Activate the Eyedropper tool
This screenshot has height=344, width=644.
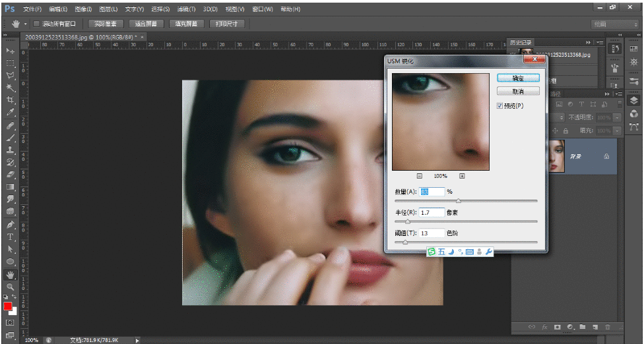click(10, 113)
